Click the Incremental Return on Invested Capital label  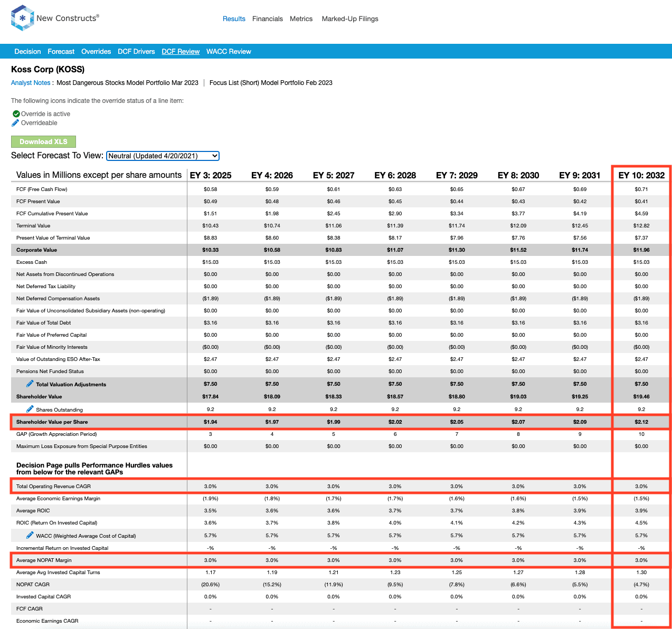[x=62, y=548]
